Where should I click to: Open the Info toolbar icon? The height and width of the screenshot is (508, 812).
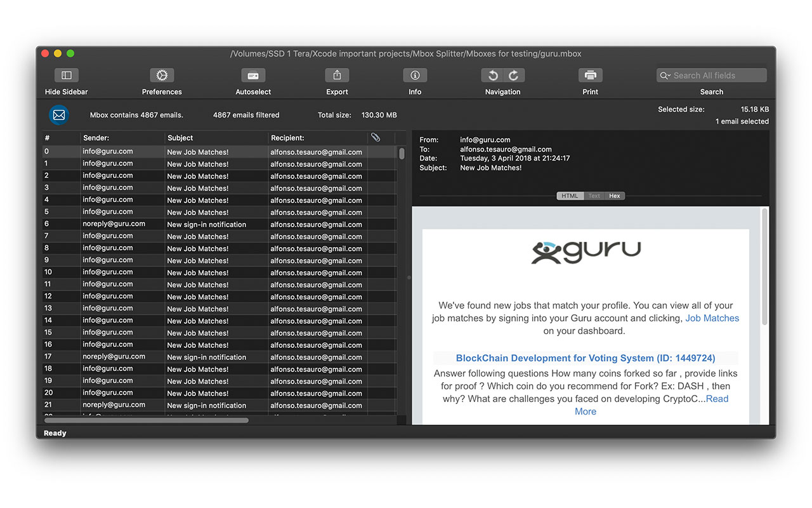click(415, 75)
